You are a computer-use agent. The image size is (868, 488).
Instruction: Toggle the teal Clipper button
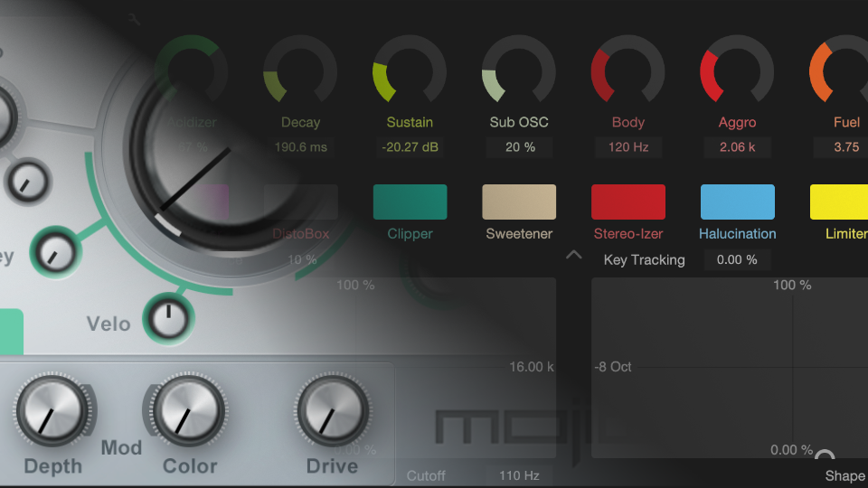tap(410, 202)
